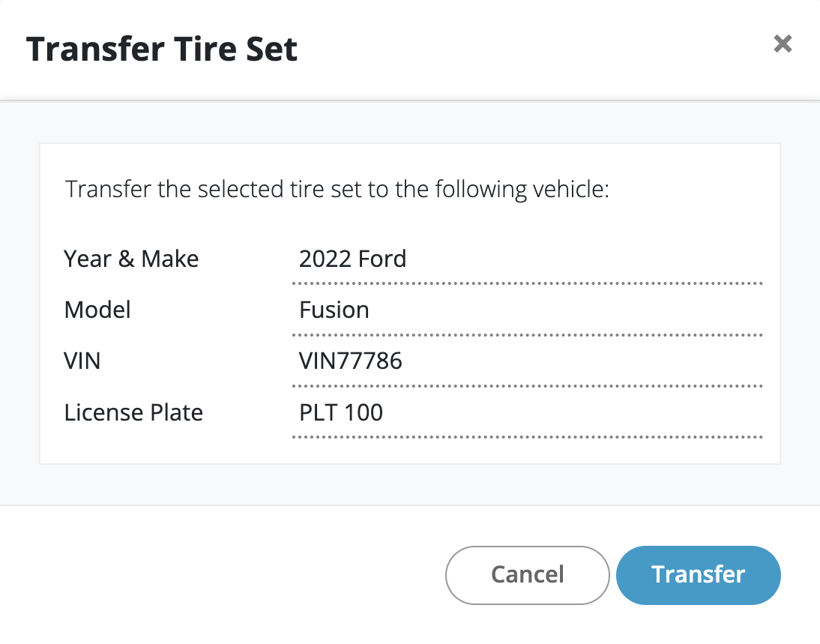Click the number 100 in the license plate
The width and height of the screenshot is (820, 644).
tap(364, 412)
